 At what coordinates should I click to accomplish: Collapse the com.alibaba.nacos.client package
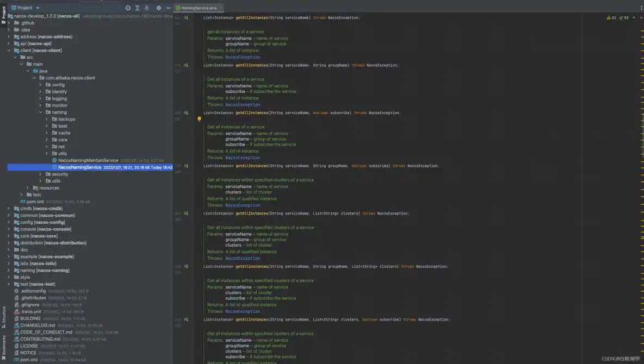(34, 78)
